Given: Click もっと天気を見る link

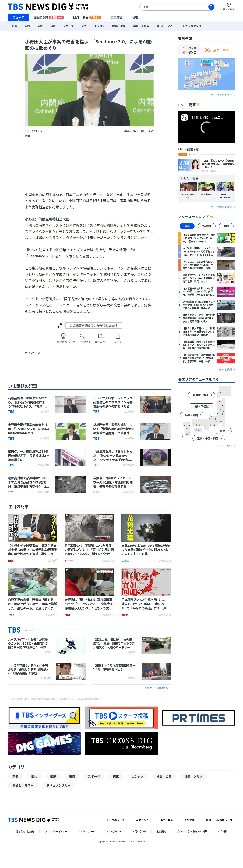Looking at the screenshot, I should click(x=223, y=95).
